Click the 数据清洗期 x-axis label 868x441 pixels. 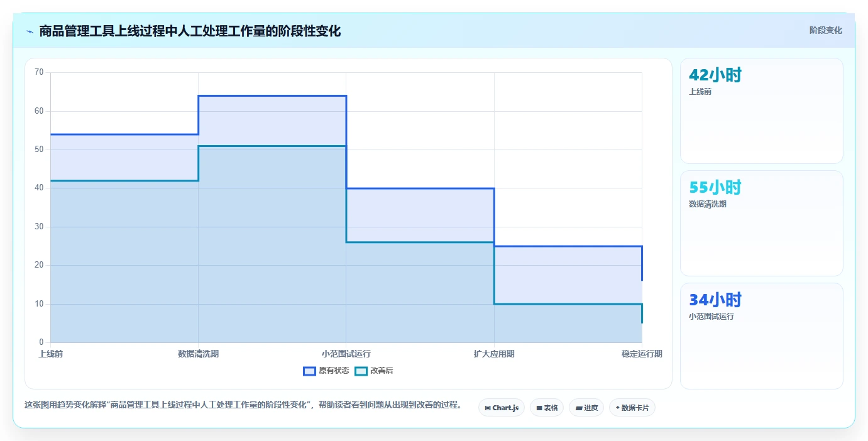[199, 354]
